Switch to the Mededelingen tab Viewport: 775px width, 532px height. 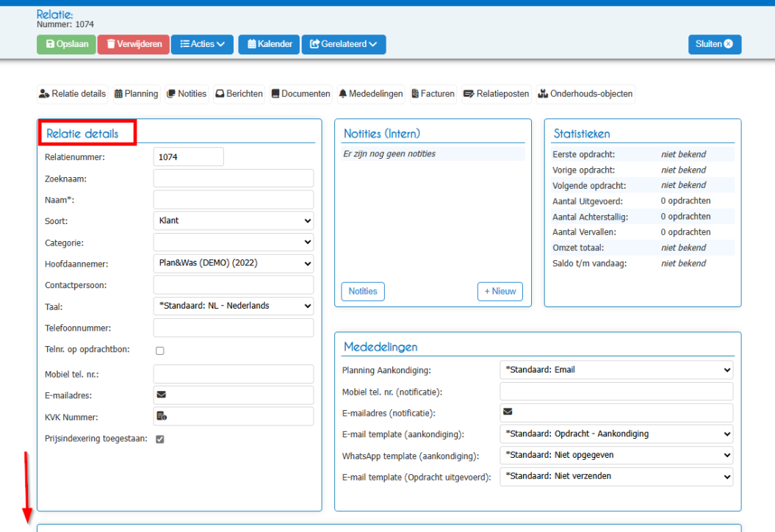point(371,94)
